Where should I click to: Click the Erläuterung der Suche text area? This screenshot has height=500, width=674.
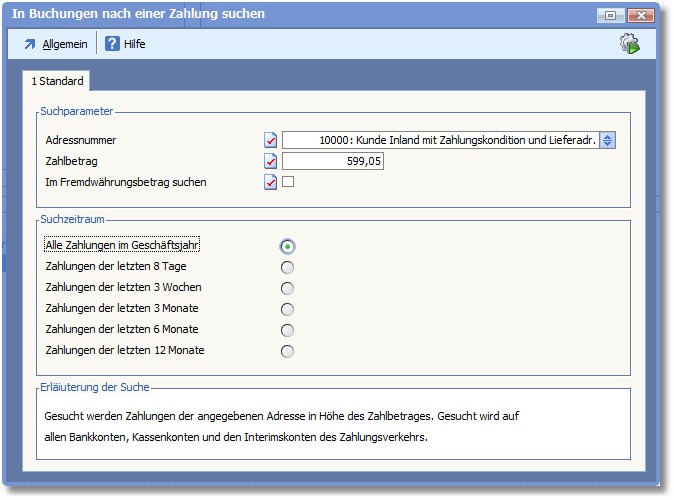point(335,426)
